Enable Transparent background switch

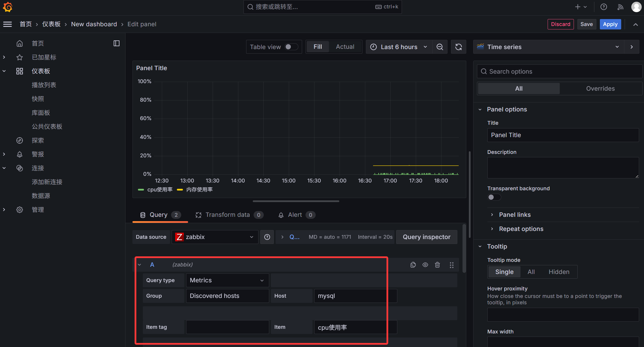point(494,197)
